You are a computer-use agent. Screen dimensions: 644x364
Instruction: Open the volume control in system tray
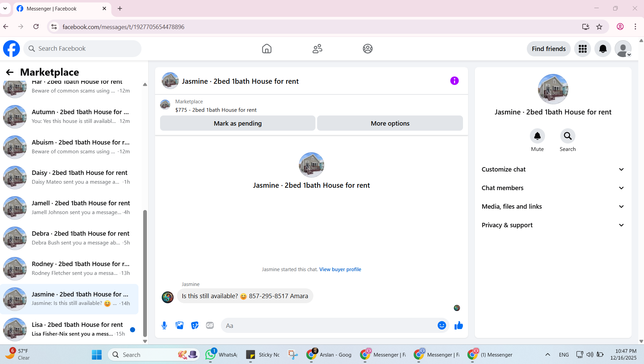(590, 355)
